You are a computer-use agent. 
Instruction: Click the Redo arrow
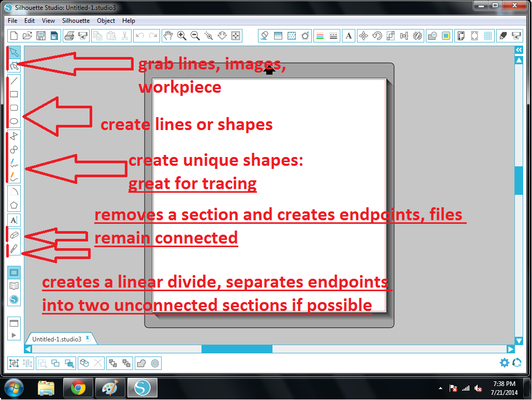coord(153,36)
